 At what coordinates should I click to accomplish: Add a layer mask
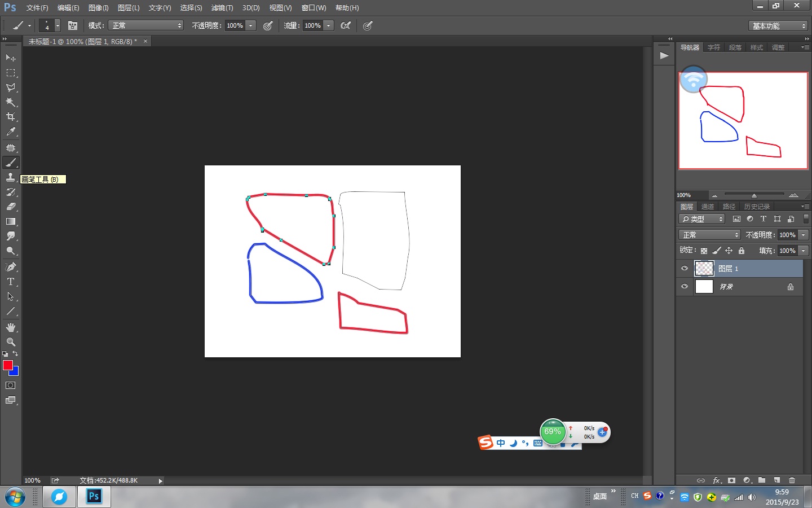731,480
